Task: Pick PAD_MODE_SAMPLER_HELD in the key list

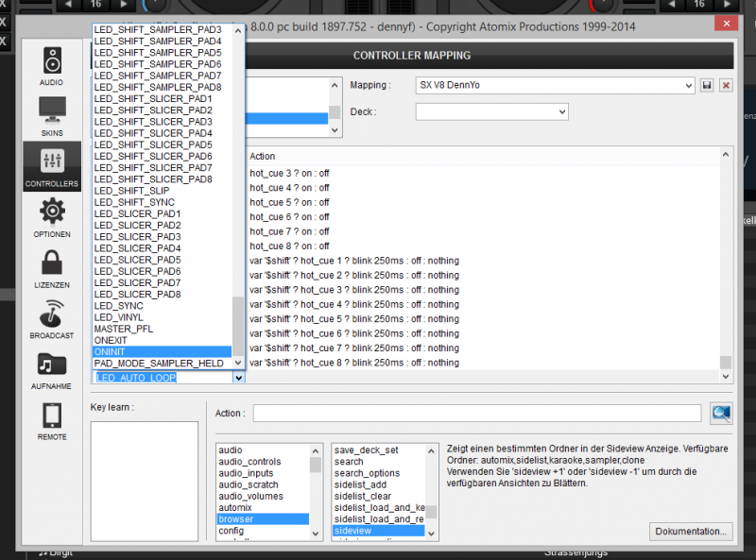Action: 162,364
